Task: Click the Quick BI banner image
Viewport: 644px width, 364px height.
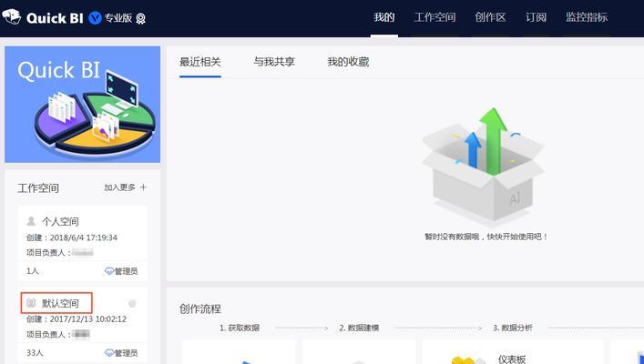Action: 83,105
